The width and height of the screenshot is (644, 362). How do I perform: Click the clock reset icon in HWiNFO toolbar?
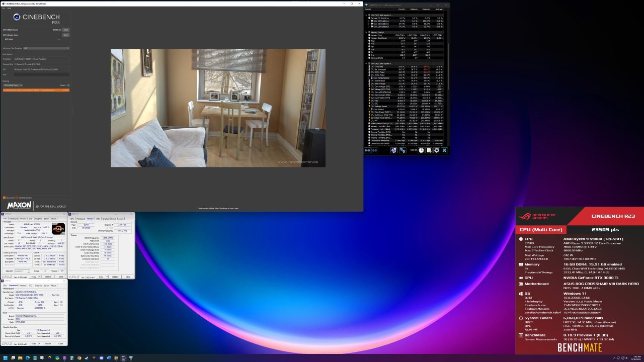pyautogui.click(x=422, y=150)
